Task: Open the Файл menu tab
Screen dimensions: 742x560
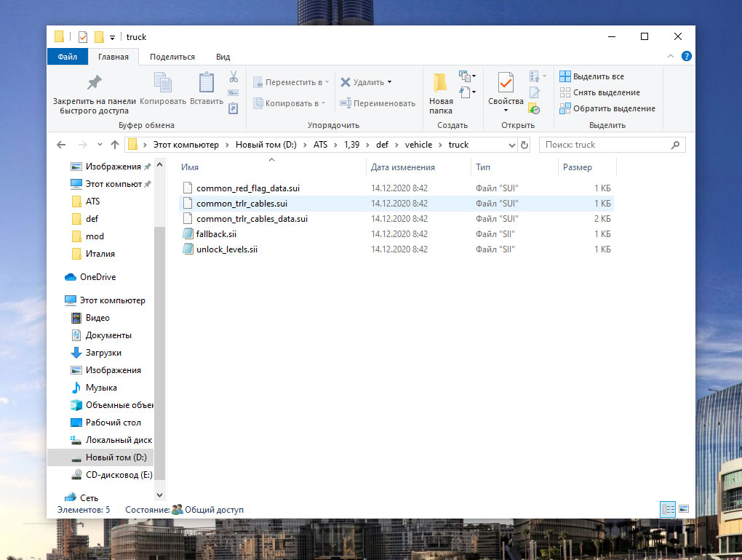Action: tap(67, 57)
